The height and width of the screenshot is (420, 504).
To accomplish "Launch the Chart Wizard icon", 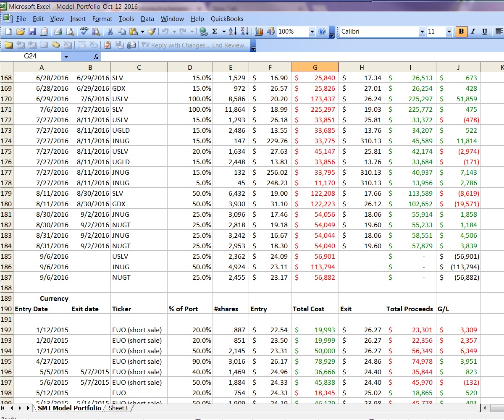I will (x=259, y=31).
